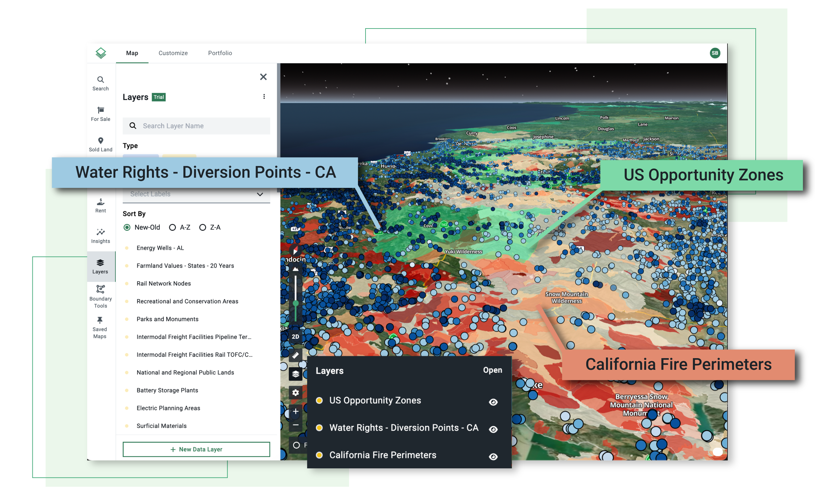Toggle the map layers stack button

click(x=295, y=374)
